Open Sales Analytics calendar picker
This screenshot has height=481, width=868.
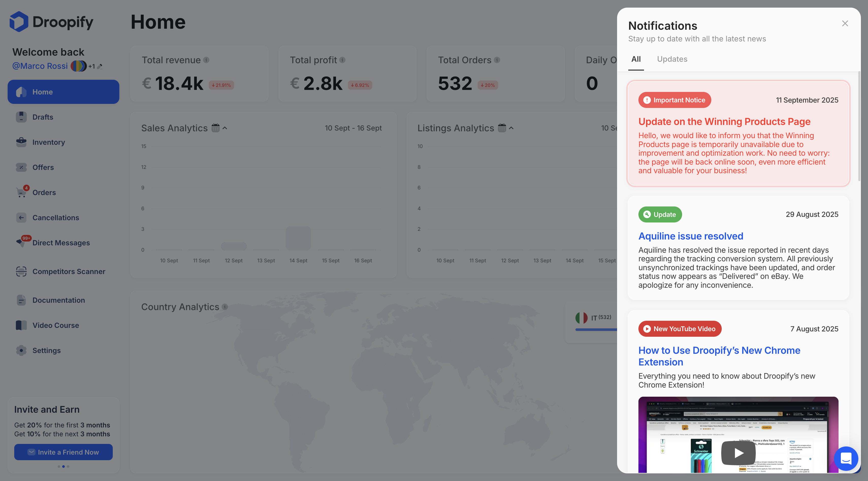pyautogui.click(x=216, y=128)
